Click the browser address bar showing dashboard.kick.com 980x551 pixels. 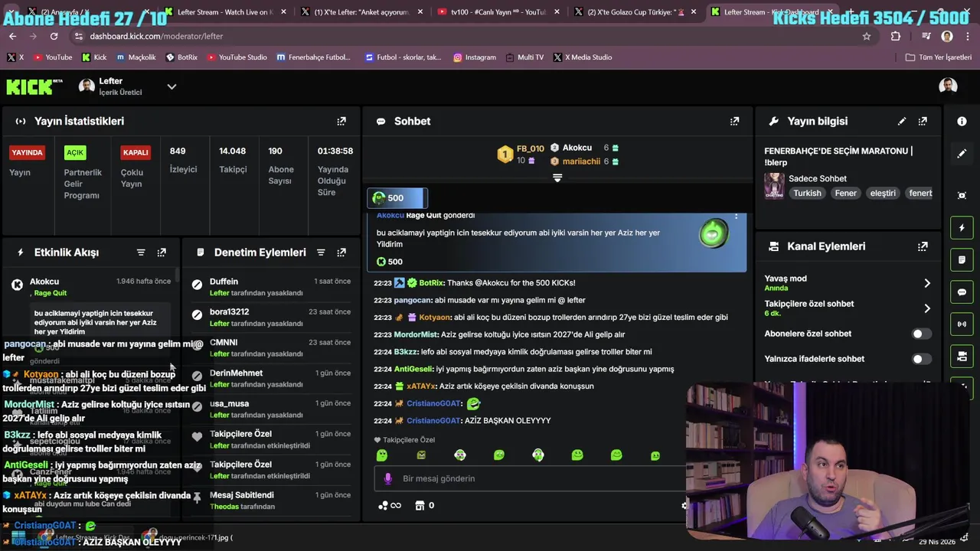tap(475, 36)
